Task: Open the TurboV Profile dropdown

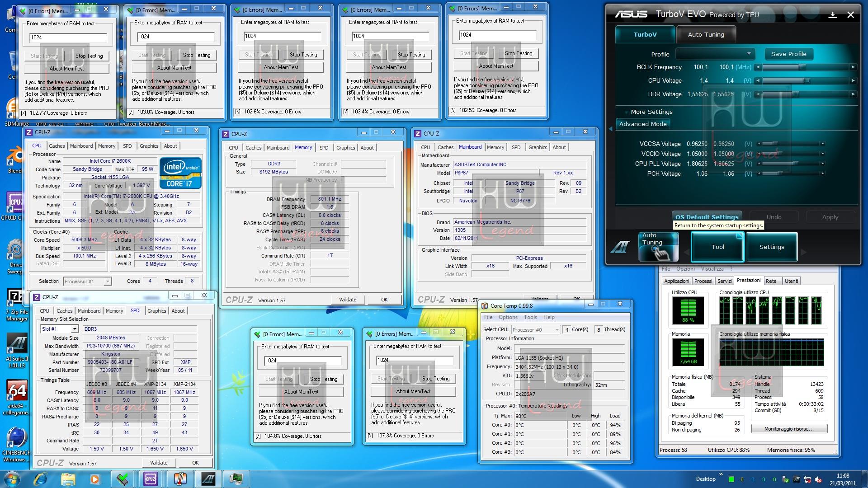Action: point(715,54)
